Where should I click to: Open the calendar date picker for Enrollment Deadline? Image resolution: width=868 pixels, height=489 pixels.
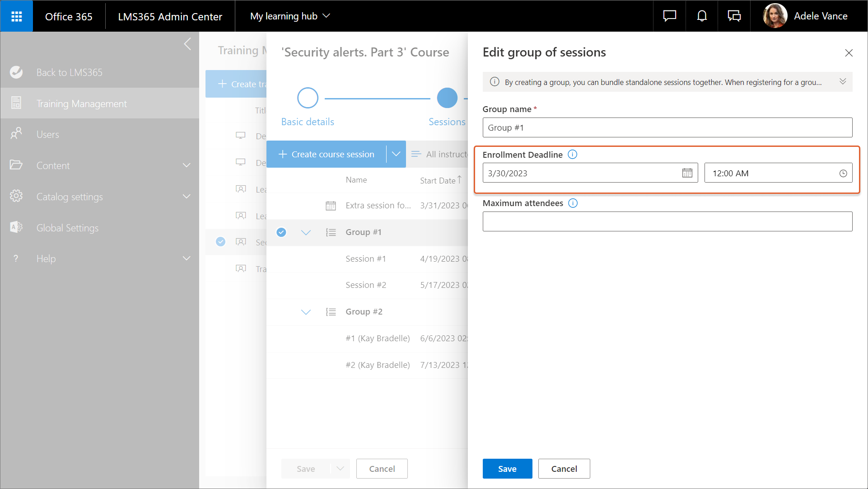(687, 173)
